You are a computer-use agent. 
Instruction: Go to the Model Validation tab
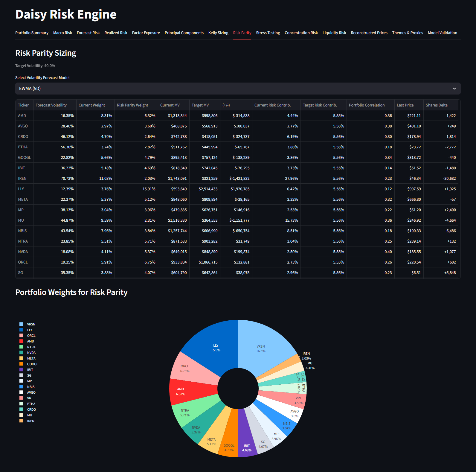[x=442, y=33]
